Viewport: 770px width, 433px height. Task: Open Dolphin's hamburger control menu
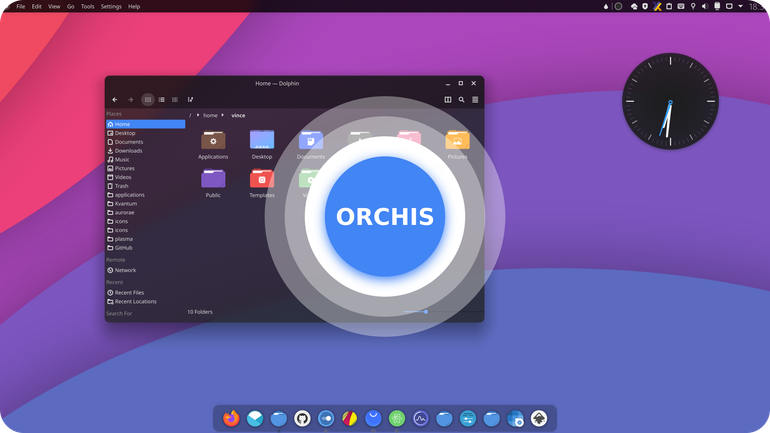[475, 100]
